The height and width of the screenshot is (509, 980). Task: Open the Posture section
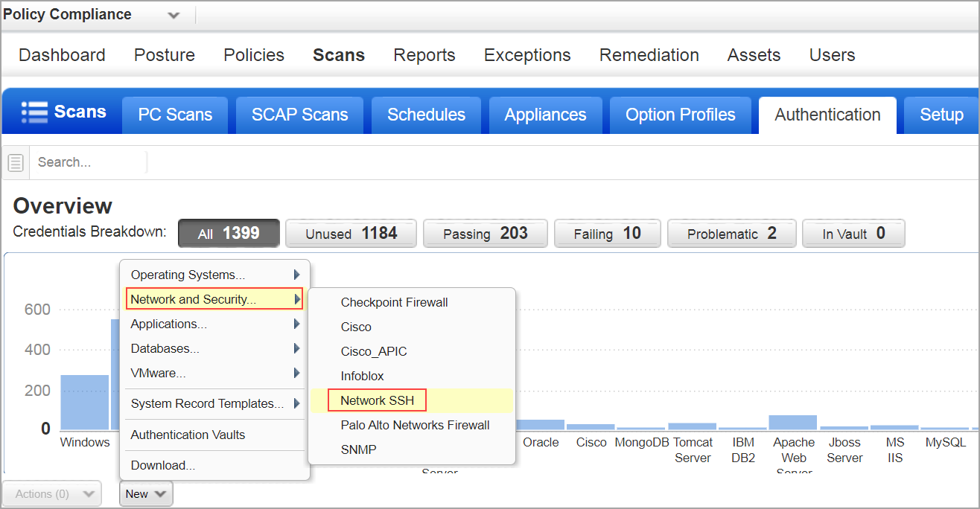165,55
